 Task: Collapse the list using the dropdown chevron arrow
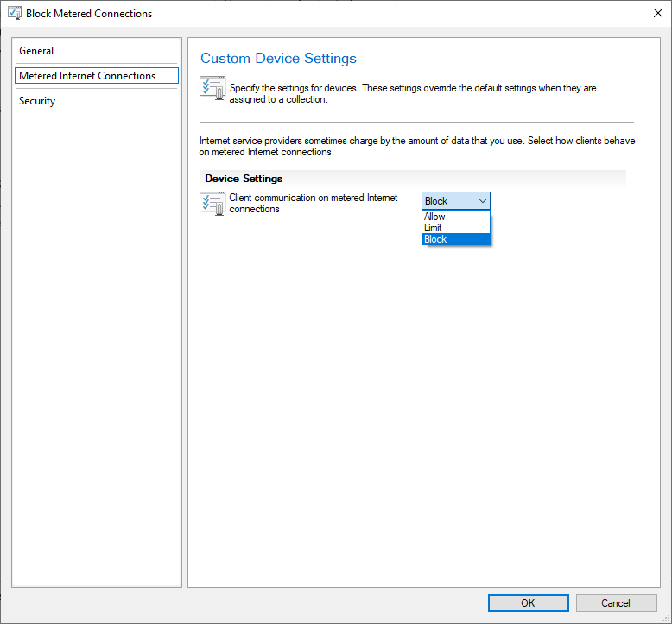tap(483, 201)
